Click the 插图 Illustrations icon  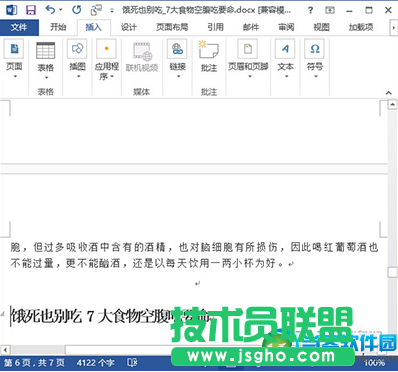coord(77,49)
